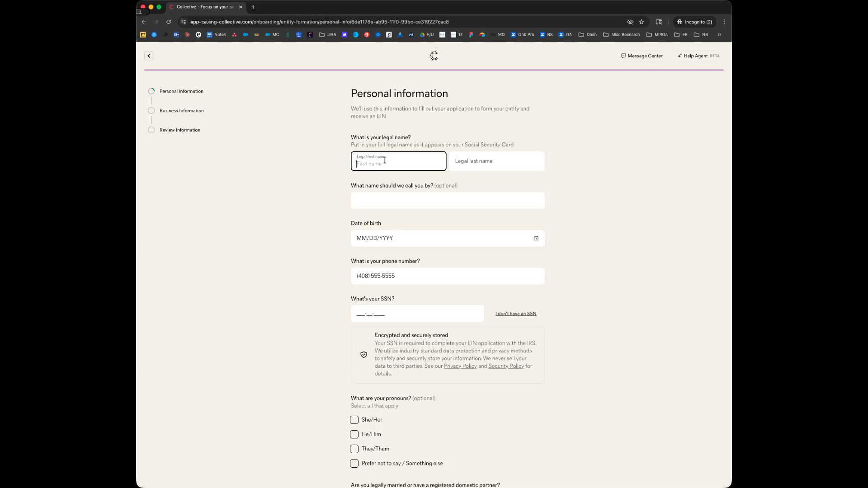Click the calendar date picker icon

coord(536,238)
